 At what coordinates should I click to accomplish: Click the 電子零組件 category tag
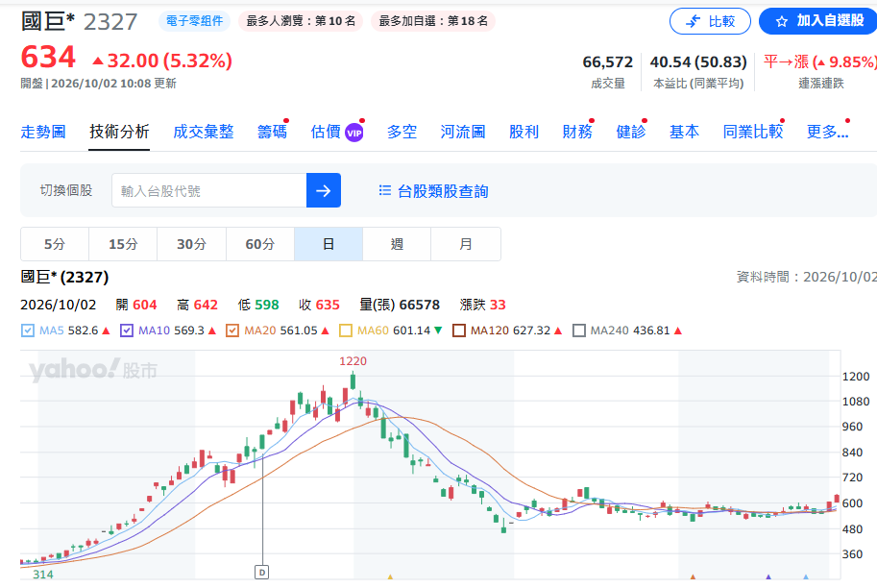click(x=195, y=21)
